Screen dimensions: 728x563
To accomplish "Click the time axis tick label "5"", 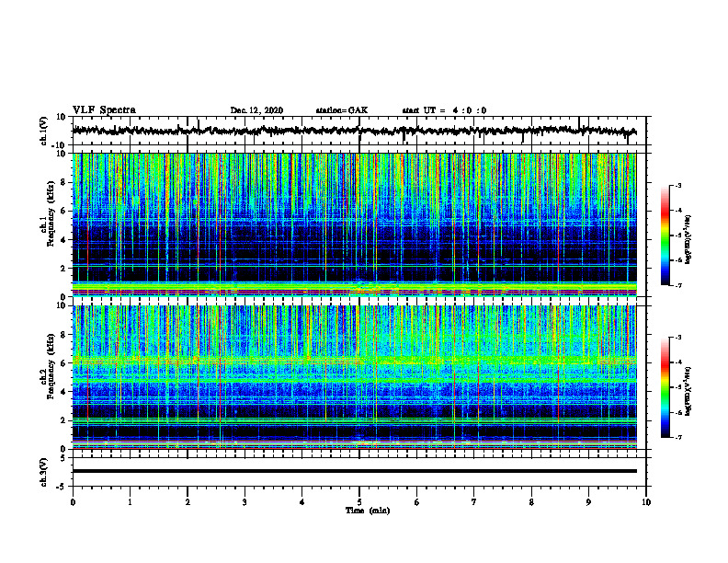I will [359, 502].
